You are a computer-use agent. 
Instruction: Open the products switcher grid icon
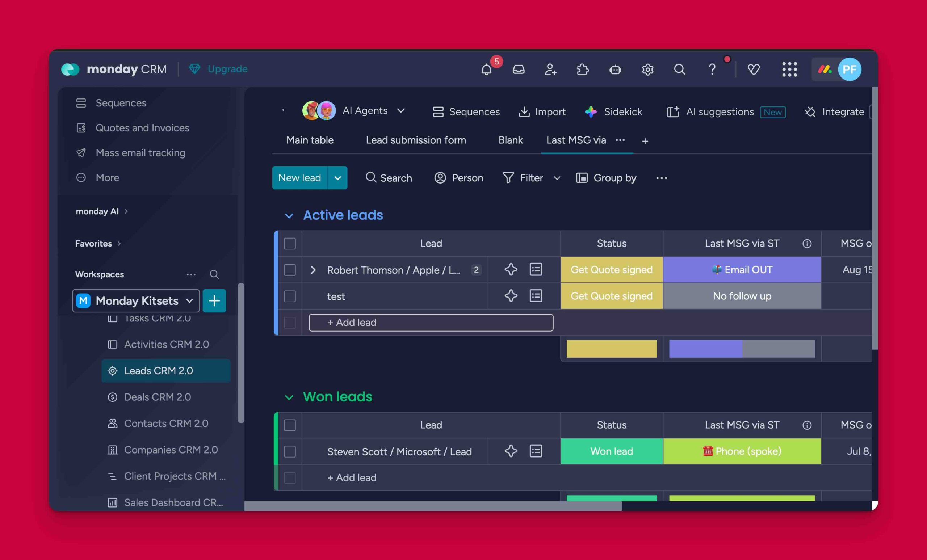(789, 70)
